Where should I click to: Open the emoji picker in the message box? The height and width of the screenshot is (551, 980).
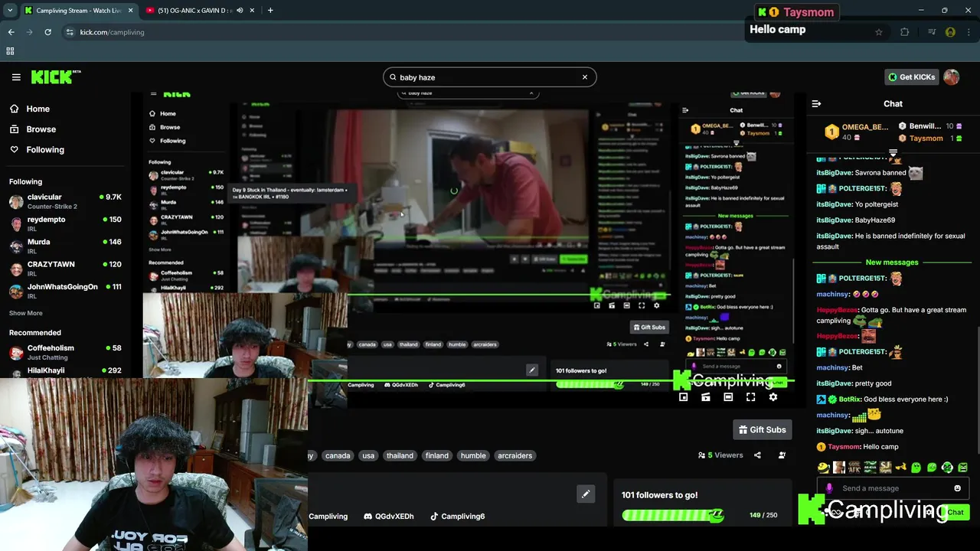pyautogui.click(x=957, y=488)
